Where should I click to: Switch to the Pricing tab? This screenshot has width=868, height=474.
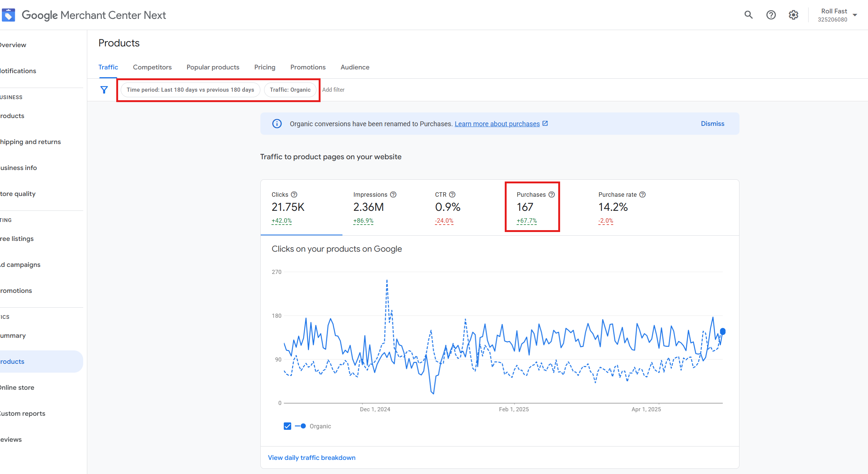click(265, 67)
